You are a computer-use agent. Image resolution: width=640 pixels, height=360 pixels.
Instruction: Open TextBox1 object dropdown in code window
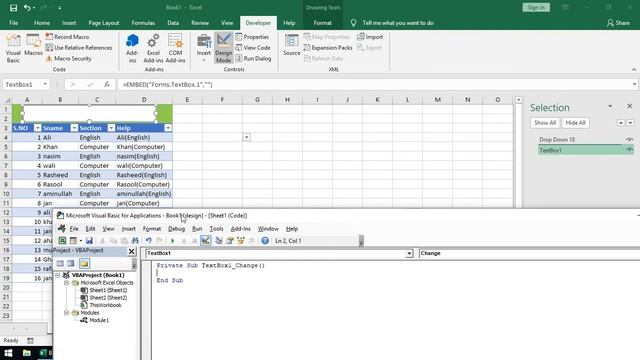click(409, 253)
